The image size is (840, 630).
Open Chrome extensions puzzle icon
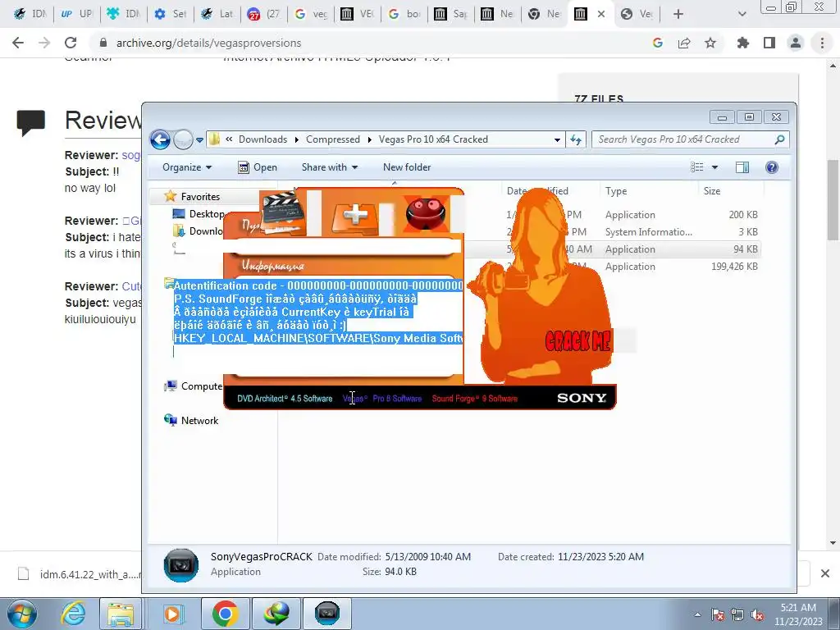742,43
